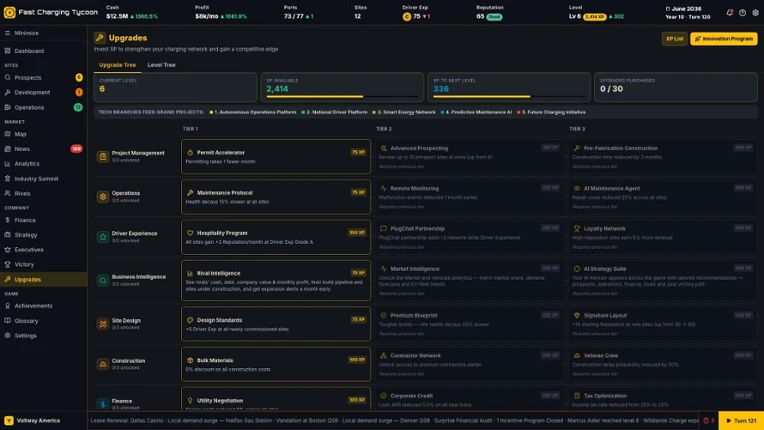Open Settings in sidebar
Image resolution: width=764 pixels, height=430 pixels.
click(x=43, y=336)
